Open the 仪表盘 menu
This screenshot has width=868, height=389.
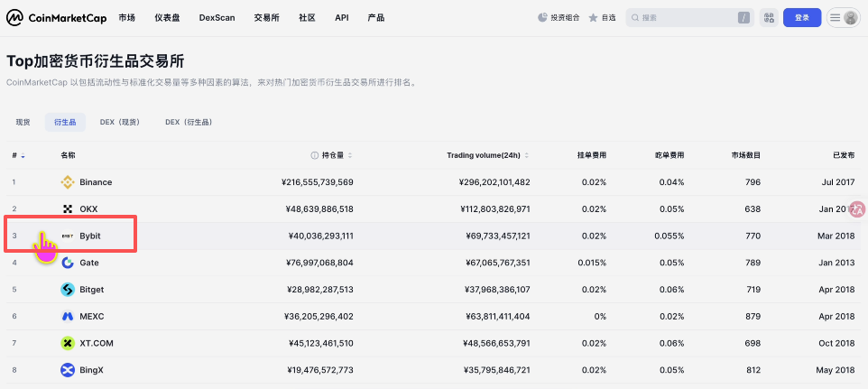coord(167,18)
